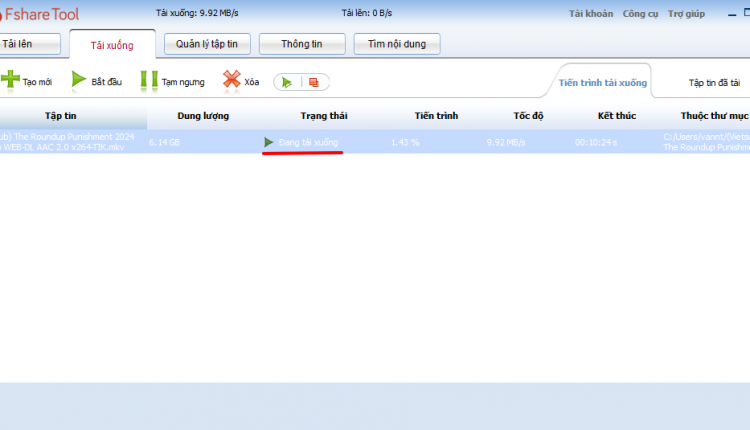750x430 pixels.
Task: Click the 9.92 MB/s speed cell
Action: [x=506, y=143]
